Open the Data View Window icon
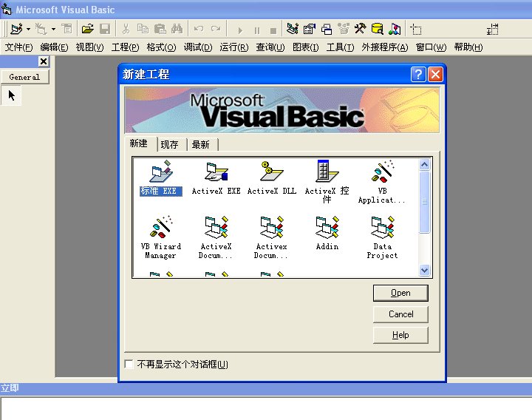This screenshot has height=420, width=532. click(378, 29)
